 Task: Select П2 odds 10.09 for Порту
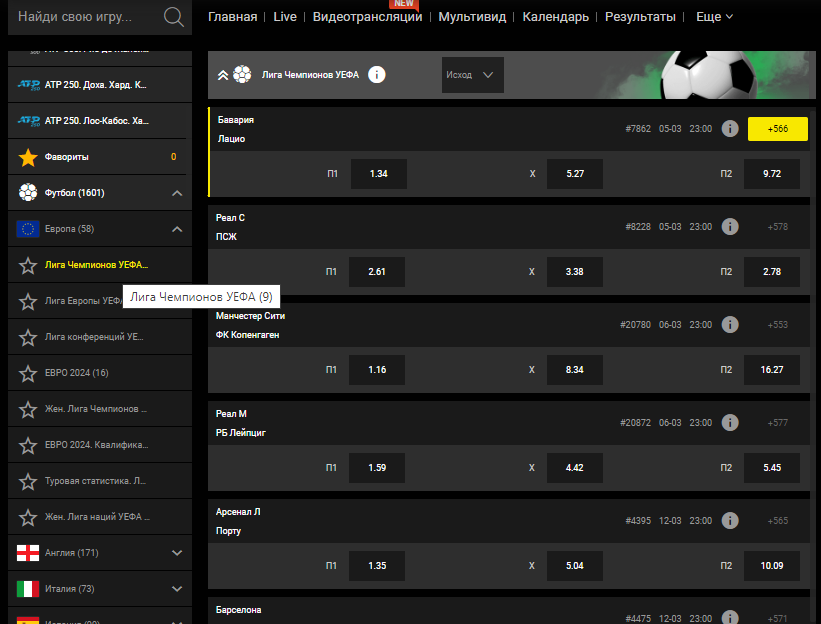[x=772, y=565]
